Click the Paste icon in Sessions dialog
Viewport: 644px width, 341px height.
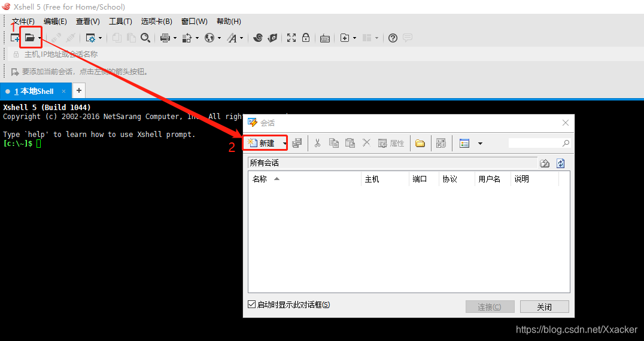[x=350, y=143]
